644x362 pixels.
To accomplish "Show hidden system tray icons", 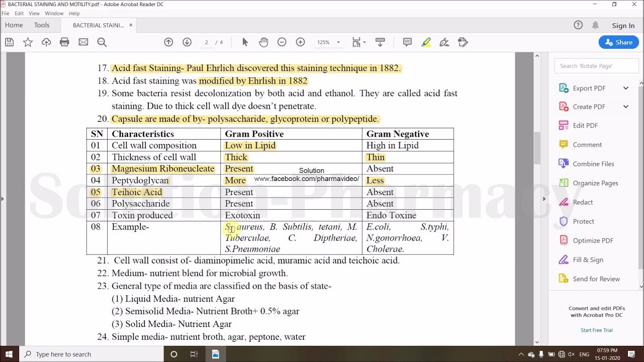I will coord(521,354).
